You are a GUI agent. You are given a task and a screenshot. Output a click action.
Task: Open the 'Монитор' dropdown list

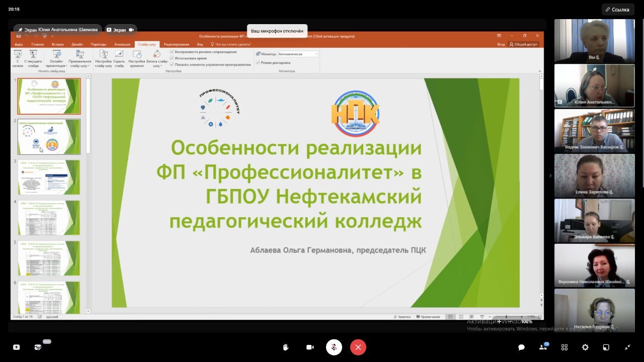coord(316,54)
